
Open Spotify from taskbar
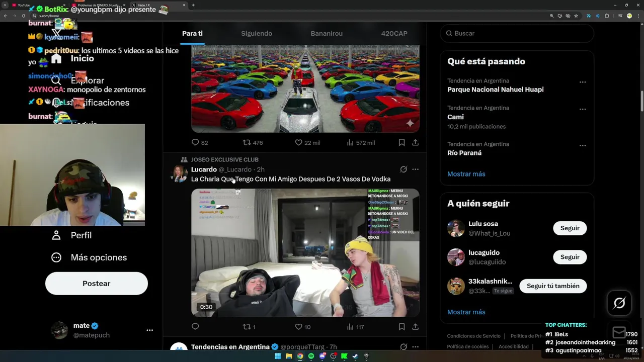tap(311, 356)
